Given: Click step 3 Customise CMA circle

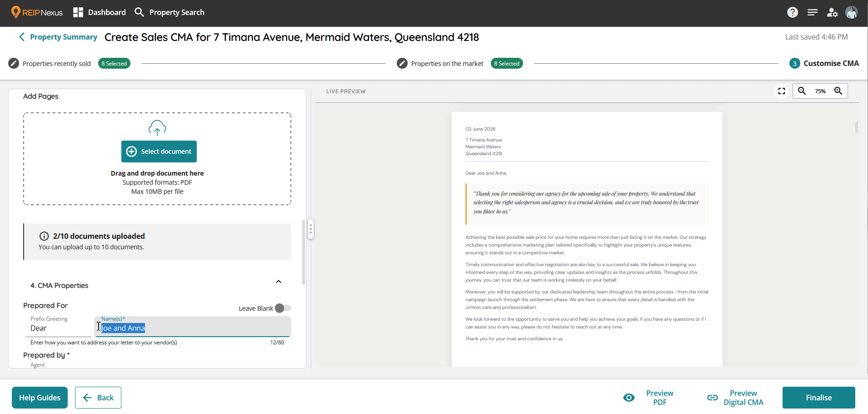Looking at the screenshot, I should coord(794,63).
